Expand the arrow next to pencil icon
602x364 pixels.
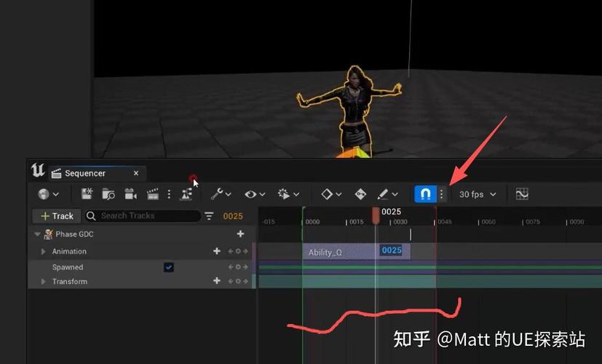coord(395,194)
